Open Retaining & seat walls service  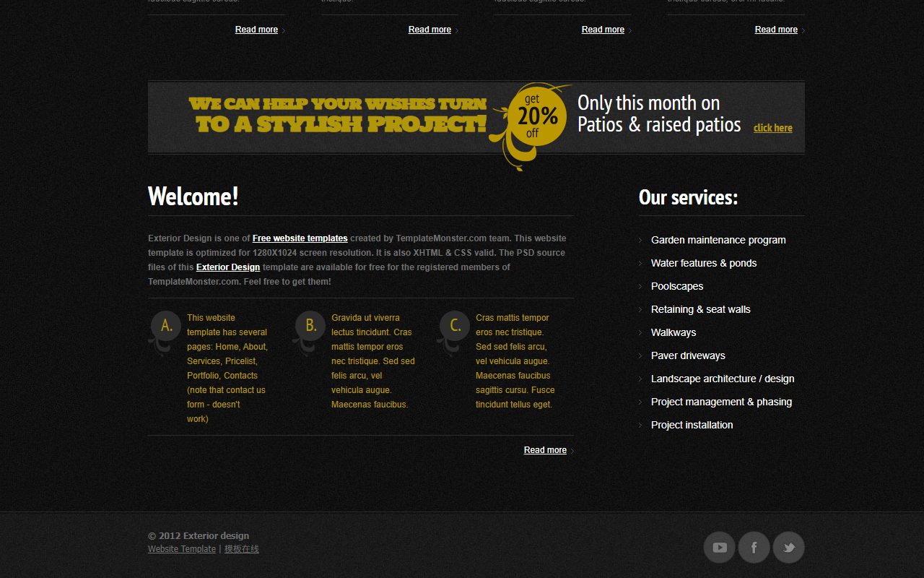[701, 309]
